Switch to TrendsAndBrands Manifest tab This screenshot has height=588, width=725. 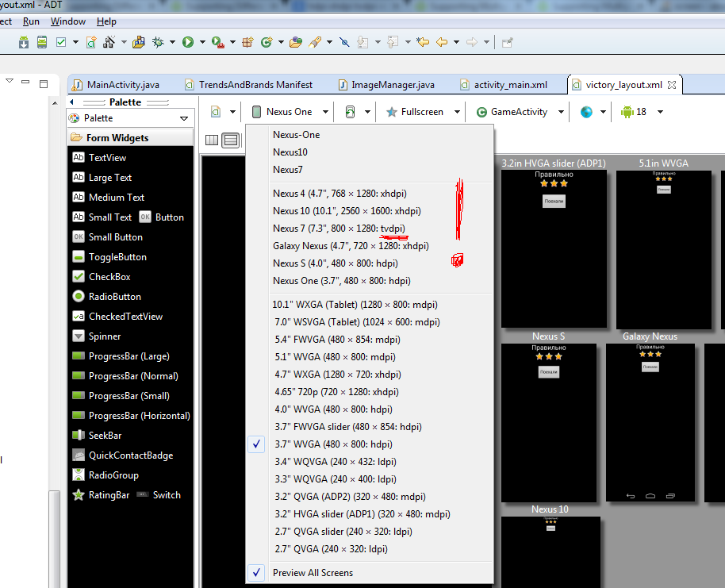(250, 85)
